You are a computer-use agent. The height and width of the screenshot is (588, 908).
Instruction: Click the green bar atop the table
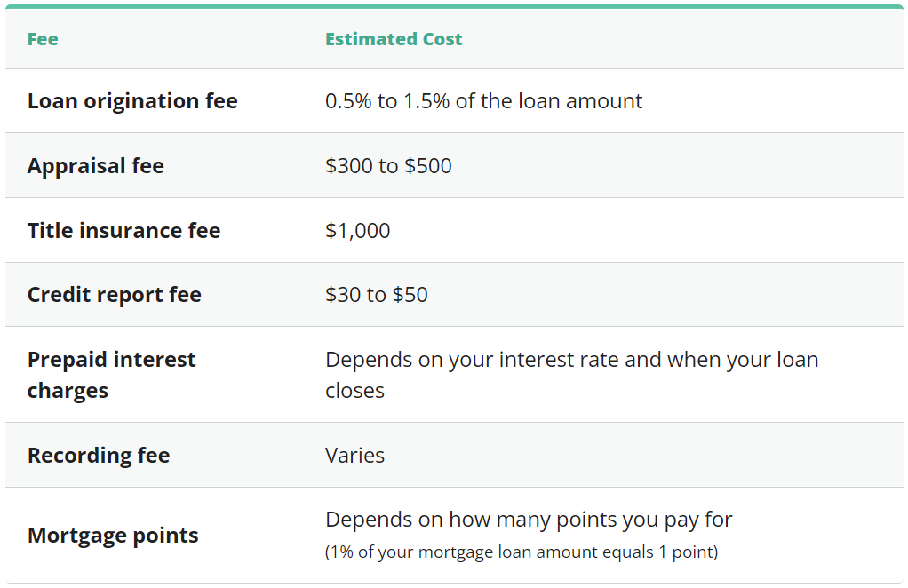click(454, 6)
